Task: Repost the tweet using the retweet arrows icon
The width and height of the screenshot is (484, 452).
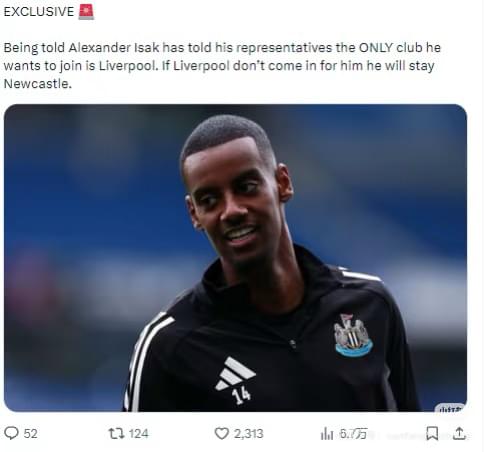Action: 116,433
